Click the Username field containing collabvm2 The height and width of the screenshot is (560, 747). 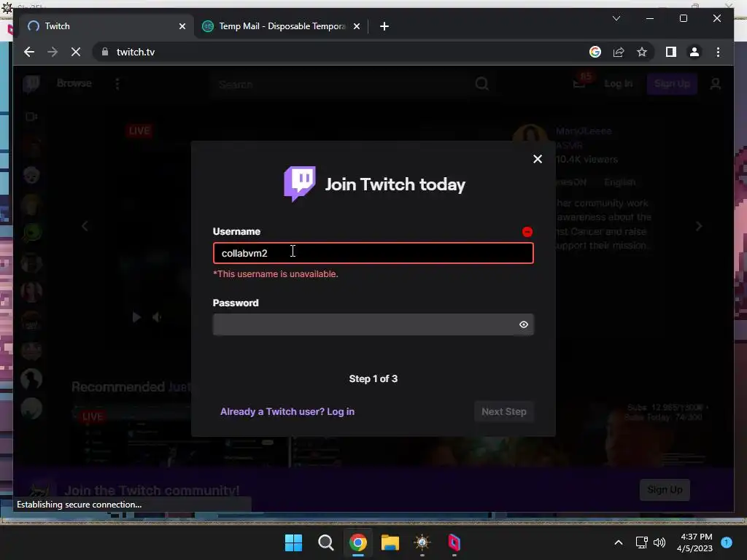point(373,253)
